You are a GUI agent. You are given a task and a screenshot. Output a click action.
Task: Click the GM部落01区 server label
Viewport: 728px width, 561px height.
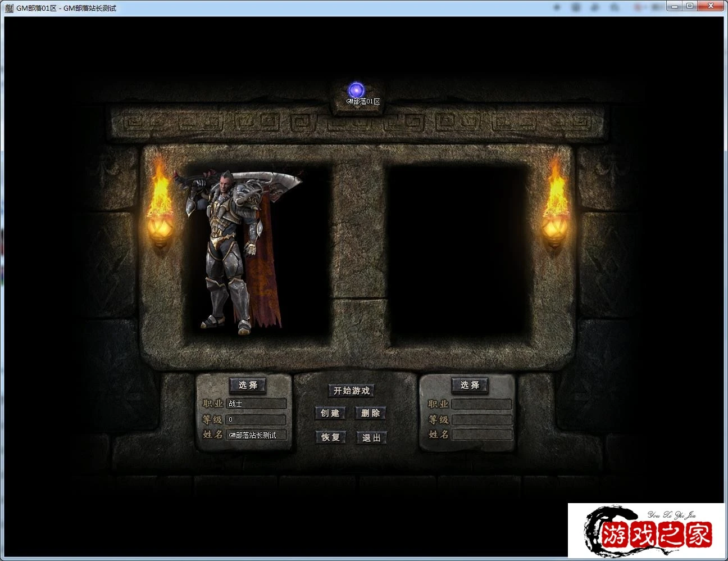click(363, 102)
